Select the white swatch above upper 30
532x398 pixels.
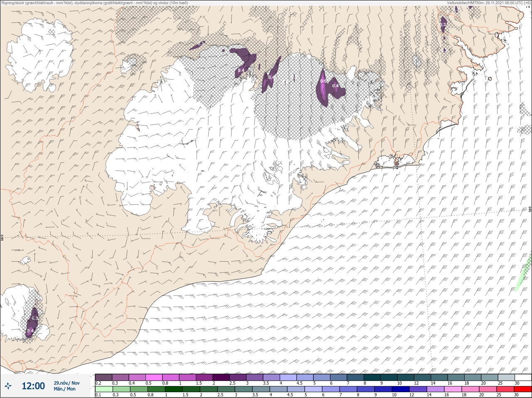523,377
